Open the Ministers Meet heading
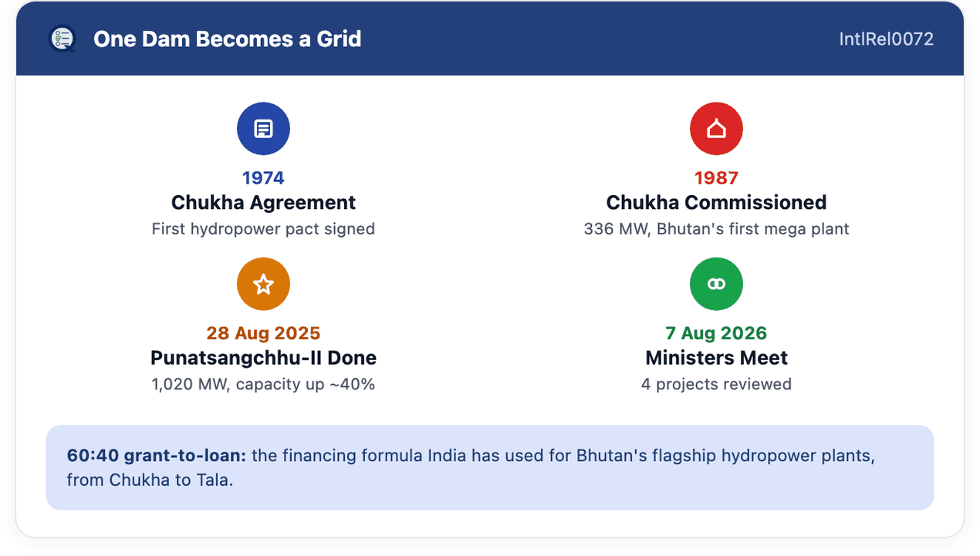 pos(716,358)
